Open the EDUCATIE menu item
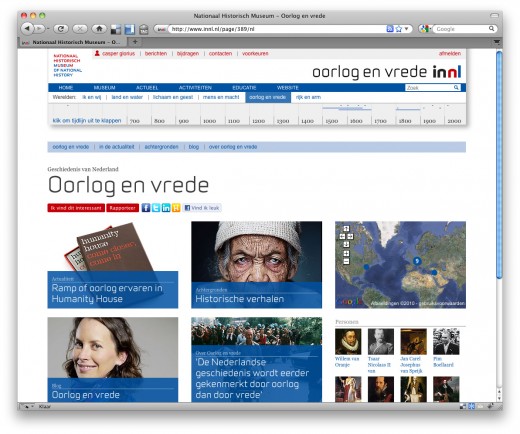Image resolution: width=520 pixels, height=434 pixels. tap(244, 88)
